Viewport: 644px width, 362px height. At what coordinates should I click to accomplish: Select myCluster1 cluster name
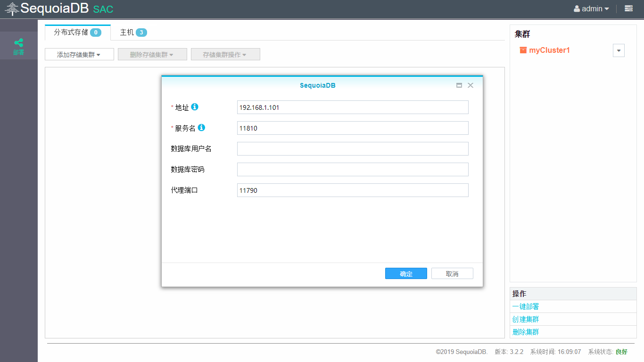click(x=550, y=50)
